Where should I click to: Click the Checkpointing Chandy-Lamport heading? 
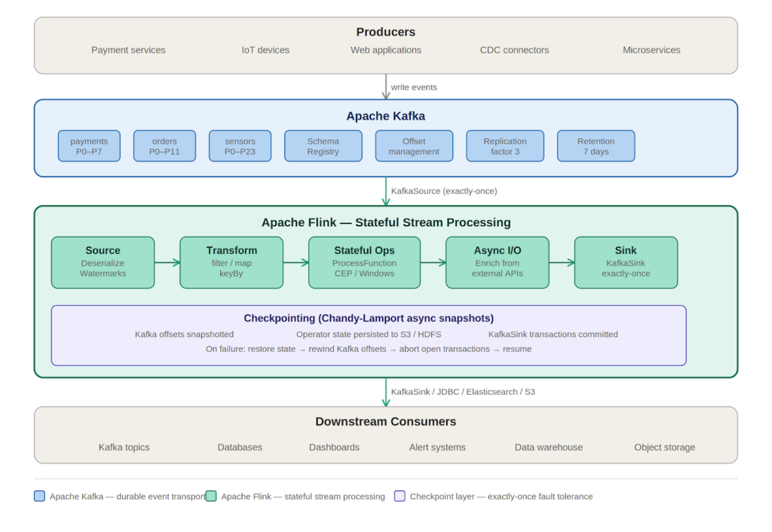(x=369, y=319)
